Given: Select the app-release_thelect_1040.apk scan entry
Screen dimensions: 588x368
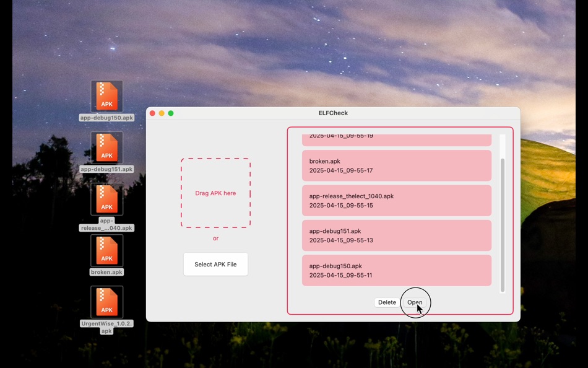Looking at the screenshot, I should (396, 200).
